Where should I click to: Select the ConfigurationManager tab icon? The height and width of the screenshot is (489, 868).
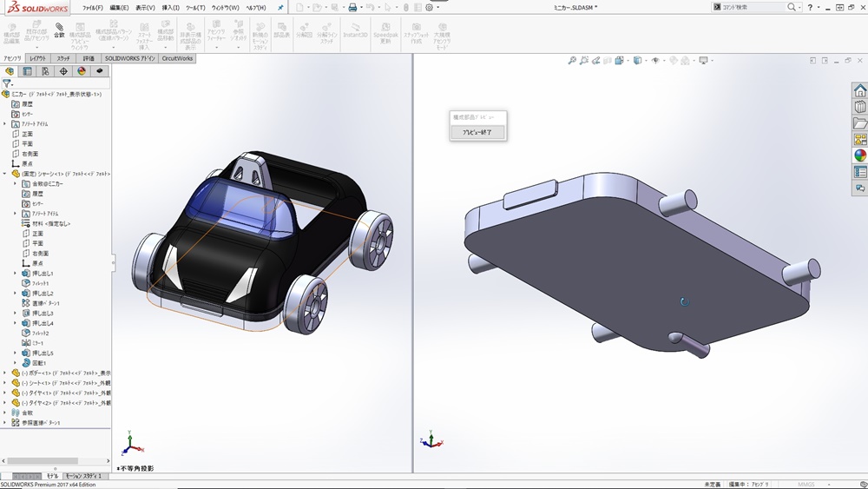tap(45, 71)
